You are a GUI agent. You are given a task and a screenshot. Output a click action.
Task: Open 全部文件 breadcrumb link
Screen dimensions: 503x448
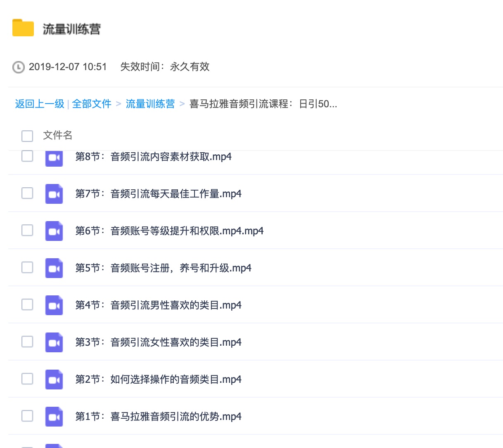(92, 104)
